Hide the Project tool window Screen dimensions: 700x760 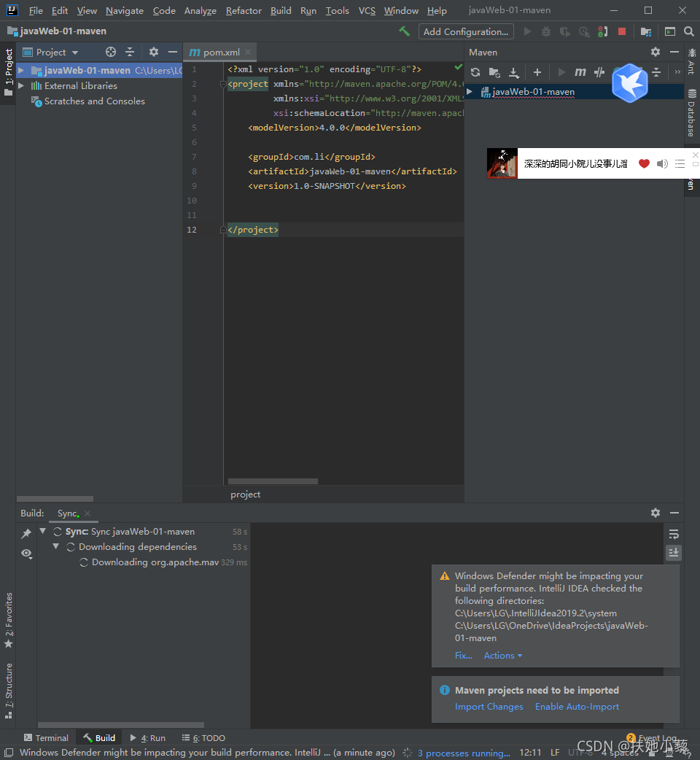(x=173, y=52)
